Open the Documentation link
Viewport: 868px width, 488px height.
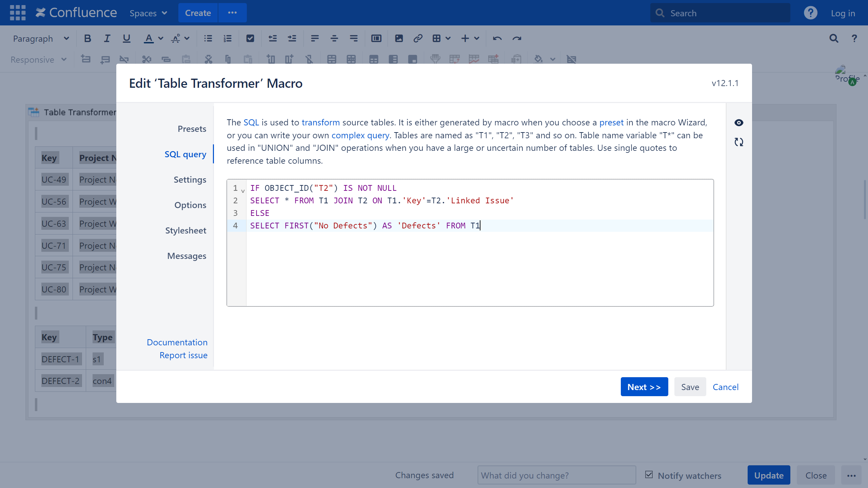coord(177,342)
